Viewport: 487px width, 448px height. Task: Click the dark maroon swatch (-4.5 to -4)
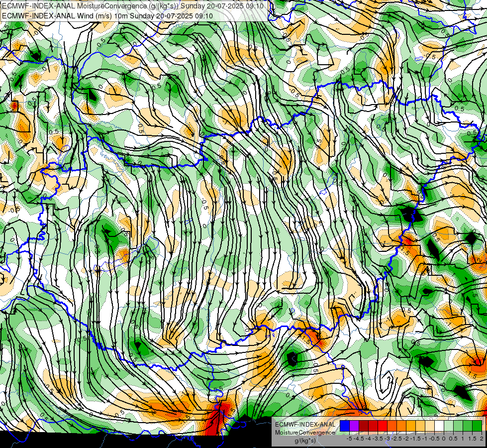coord(364,426)
